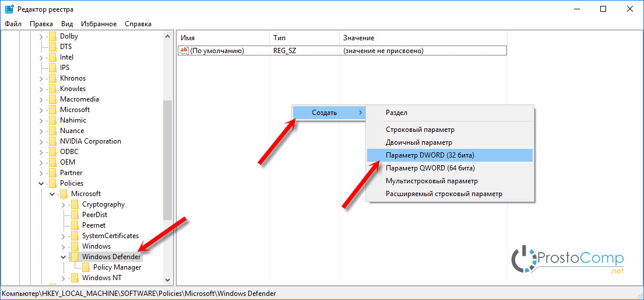Image resolution: width=644 pixels, height=300 pixels.
Task: Open the Избранное menu
Action: pos(98,24)
